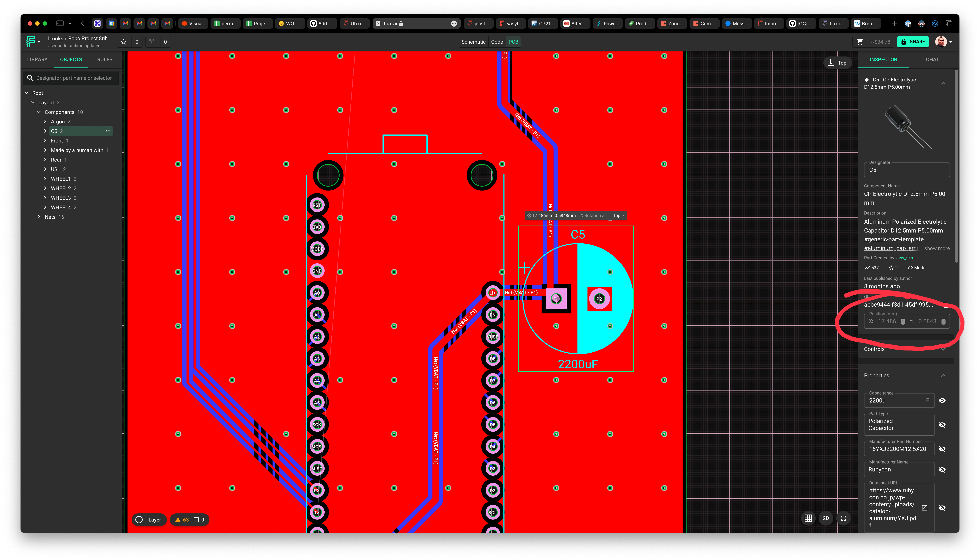Click the P2 pad of C5

pyautogui.click(x=599, y=299)
